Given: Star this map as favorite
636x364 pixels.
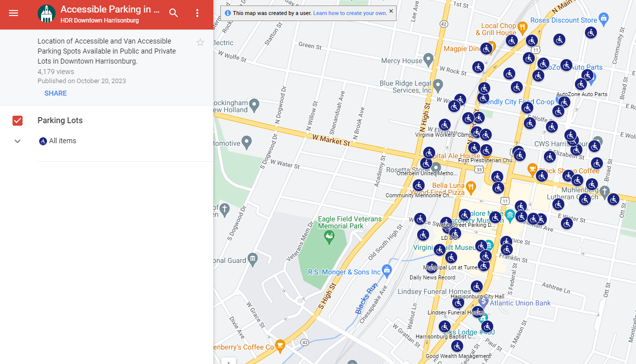Looking at the screenshot, I should tap(200, 43).
